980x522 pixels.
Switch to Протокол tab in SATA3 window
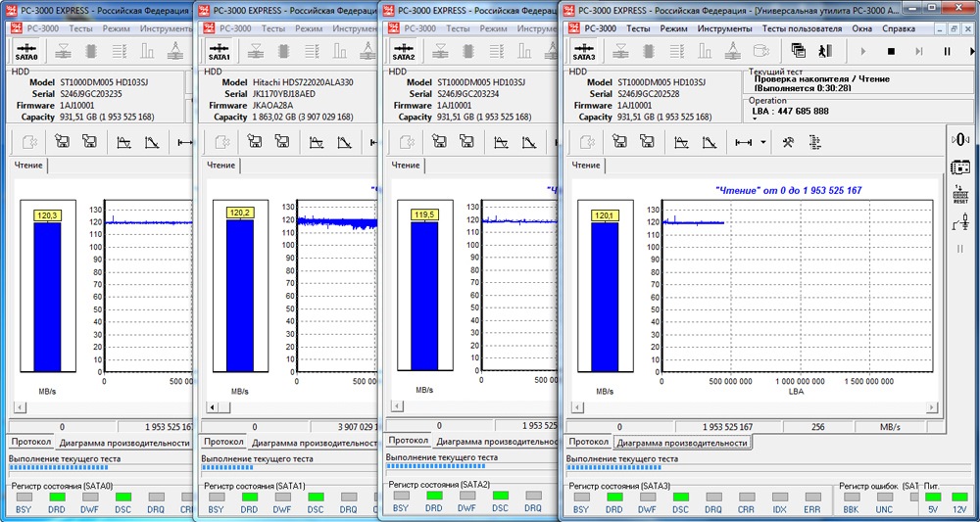pyautogui.click(x=589, y=443)
